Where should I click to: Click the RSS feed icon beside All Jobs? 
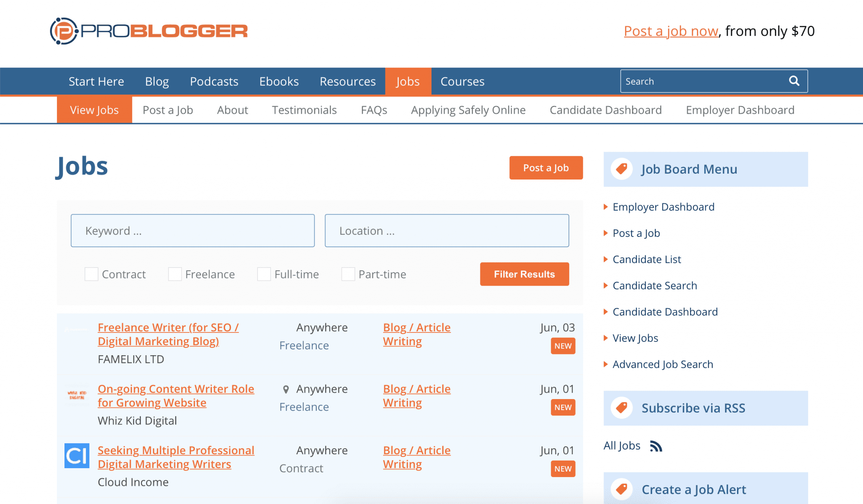click(656, 445)
